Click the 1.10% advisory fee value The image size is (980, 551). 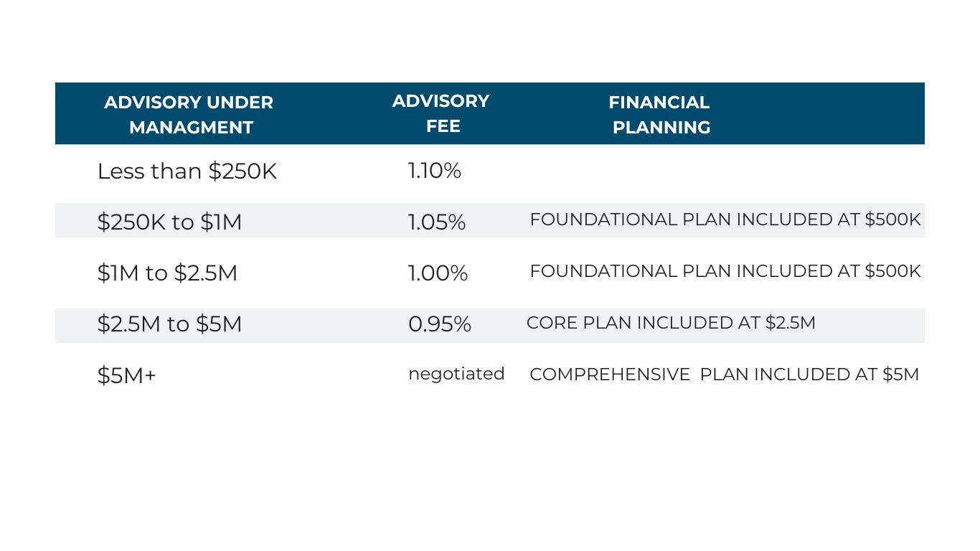435,171
